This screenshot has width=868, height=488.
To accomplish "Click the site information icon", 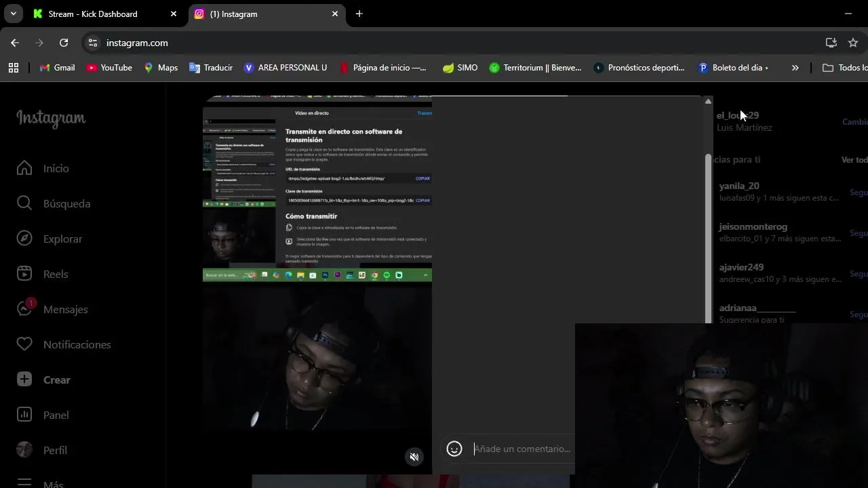I will [93, 43].
